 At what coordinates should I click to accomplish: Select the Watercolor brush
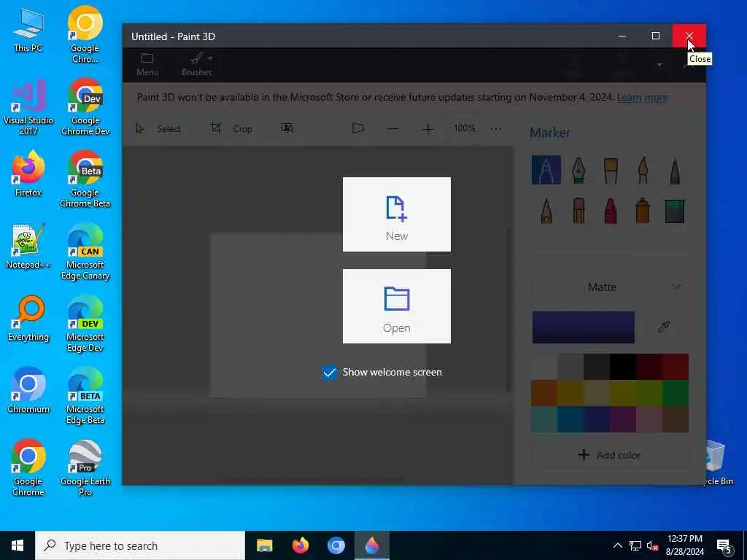643,170
